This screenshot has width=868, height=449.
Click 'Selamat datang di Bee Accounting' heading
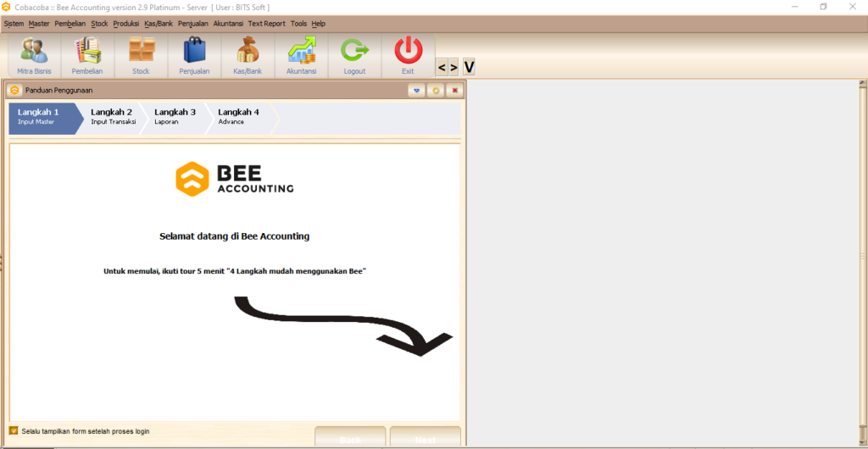point(234,236)
